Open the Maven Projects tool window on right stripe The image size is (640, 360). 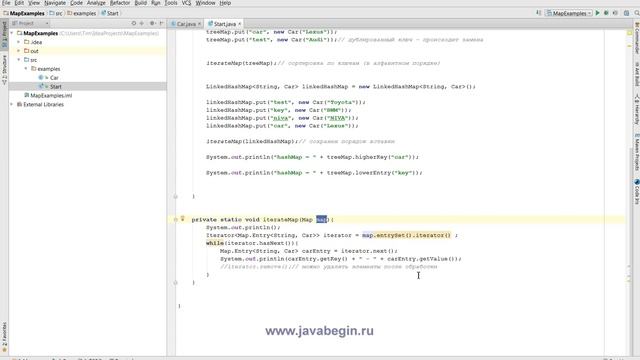click(636, 151)
